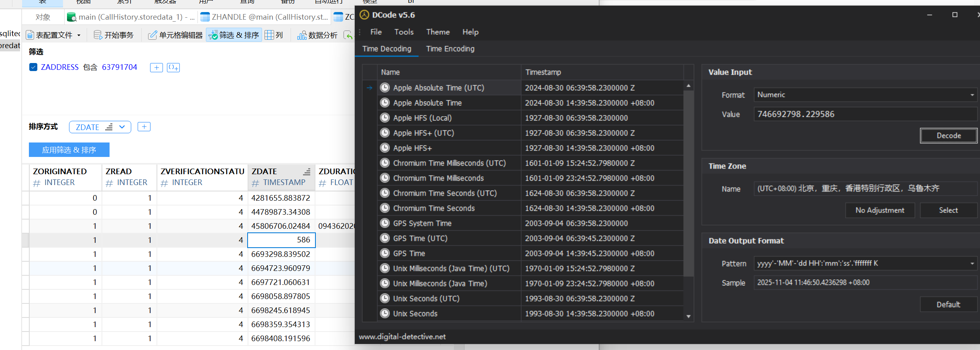
Task: Switch to the Time Encoding tab
Action: 450,49
